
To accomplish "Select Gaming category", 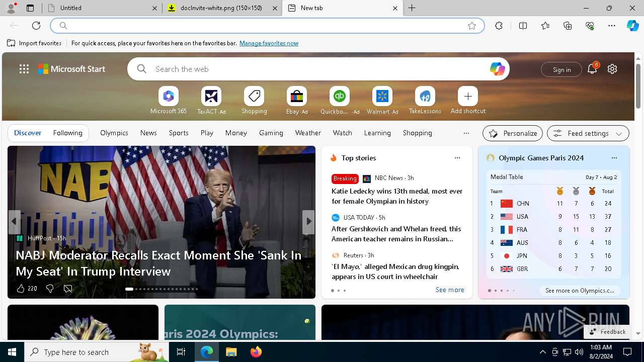I will (271, 133).
